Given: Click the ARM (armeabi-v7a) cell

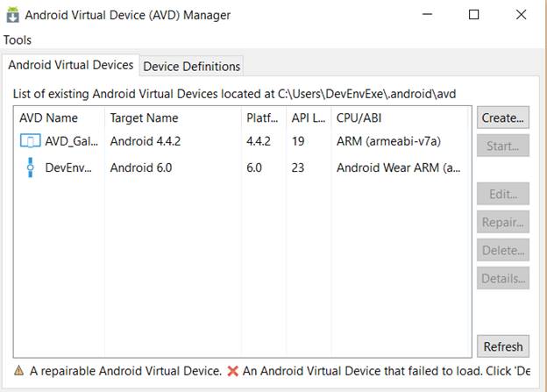Looking at the screenshot, I should point(387,141).
